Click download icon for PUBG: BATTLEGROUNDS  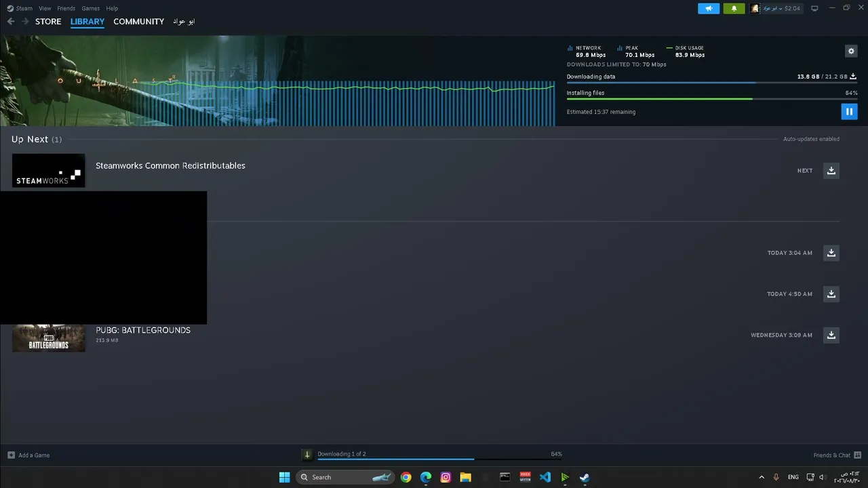(831, 335)
